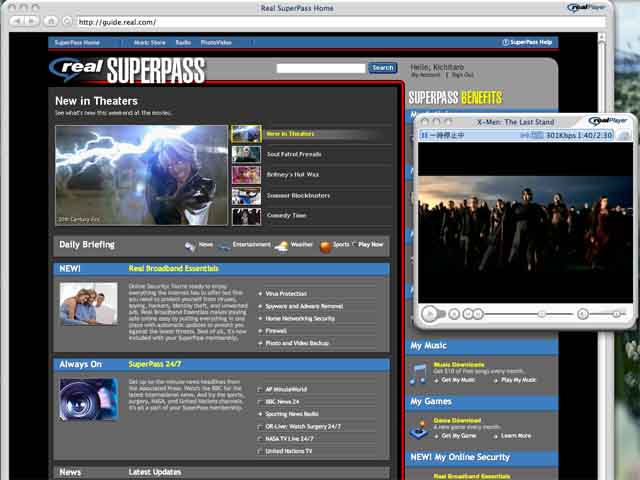Click the Search button
The image size is (640, 480).
[382, 68]
